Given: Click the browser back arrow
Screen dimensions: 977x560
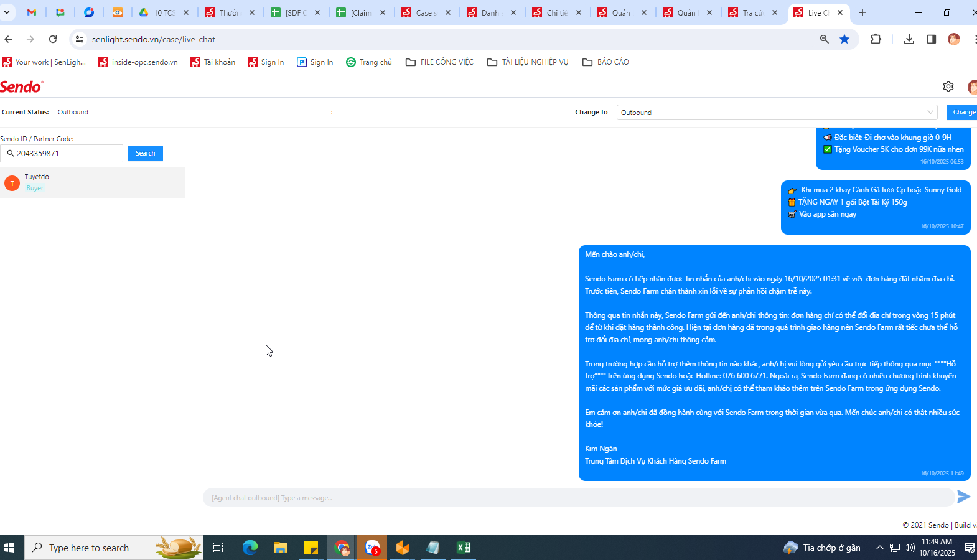Looking at the screenshot, I should pyautogui.click(x=8, y=39).
